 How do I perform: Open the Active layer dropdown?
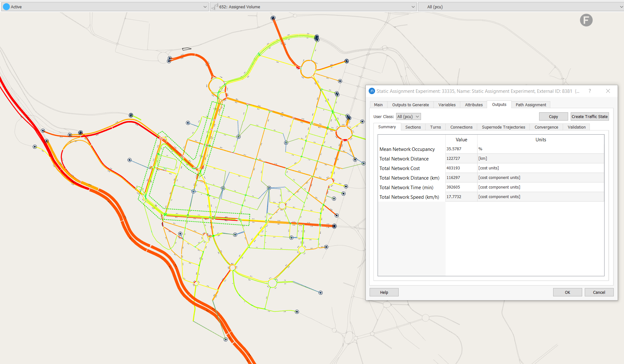pos(205,7)
